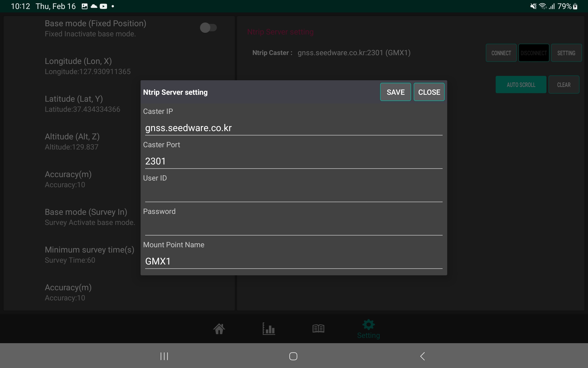The height and width of the screenshot is (368, 588).
Task: Focus the empty User ID field
Action: pos(294,195)
